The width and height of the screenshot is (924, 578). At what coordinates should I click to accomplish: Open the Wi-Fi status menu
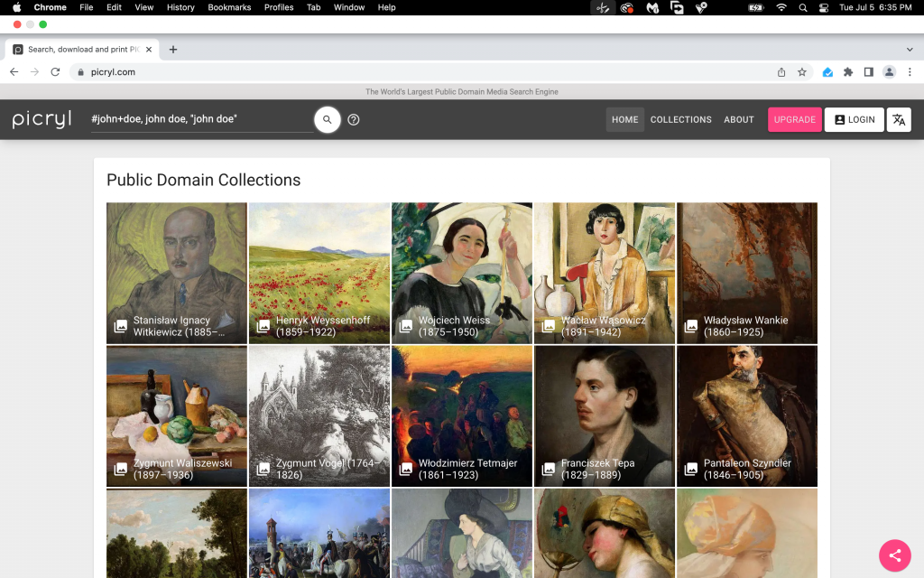(781, 7)
